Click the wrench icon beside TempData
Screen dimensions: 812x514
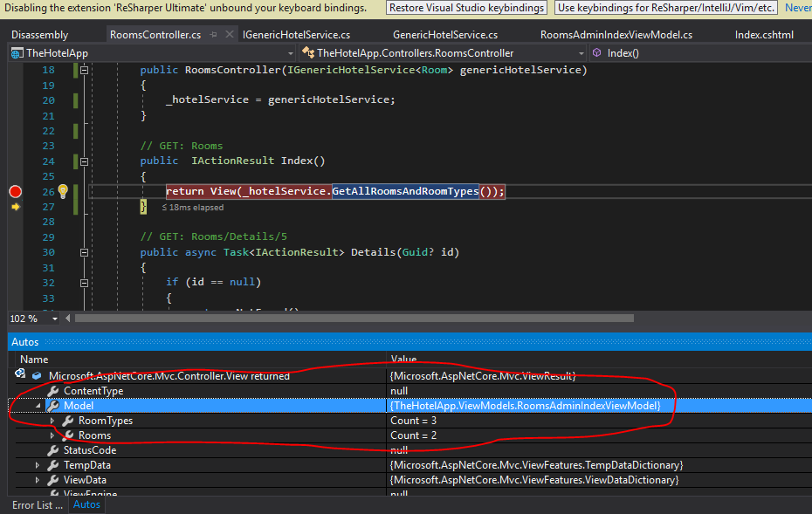[52, 465]
